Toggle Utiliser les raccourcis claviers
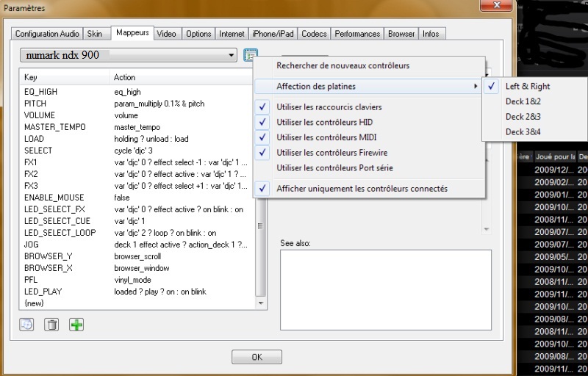This screenshot has width=588, height=376. coord(329,107)
